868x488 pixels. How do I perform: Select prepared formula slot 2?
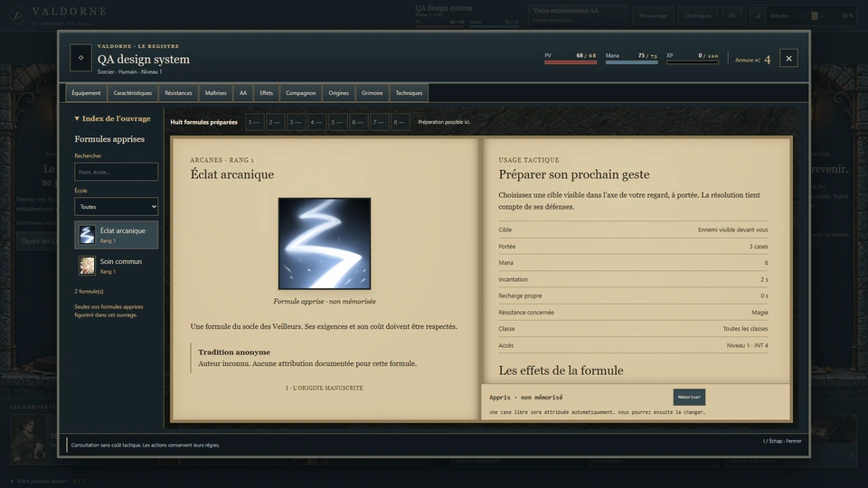point(275,122)
